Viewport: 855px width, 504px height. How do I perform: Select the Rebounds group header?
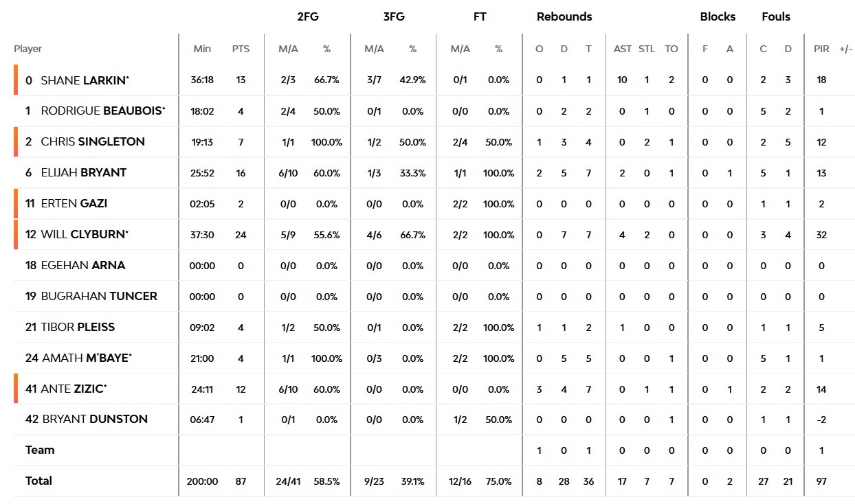click(x=564, y=16)
